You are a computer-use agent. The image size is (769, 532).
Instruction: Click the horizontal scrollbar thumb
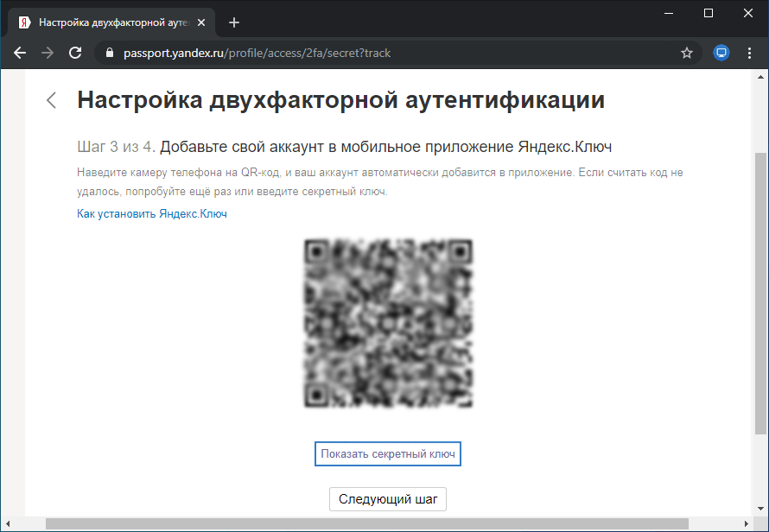[367, 524]
